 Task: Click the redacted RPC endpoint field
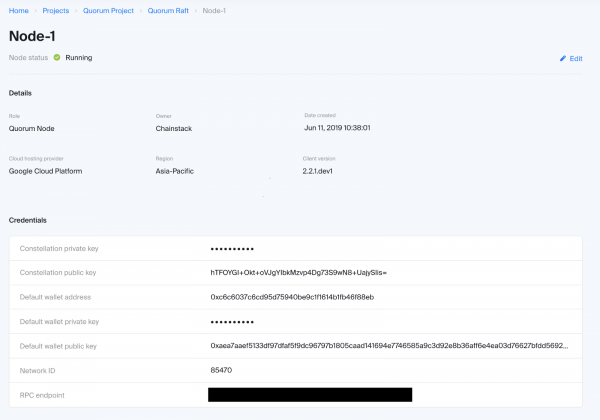(x=310, y=394)
